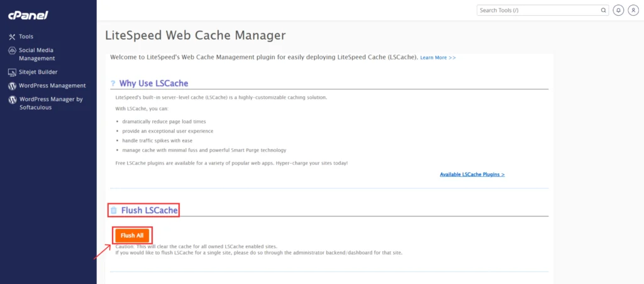This screenshot has width=644, height=284.
Task: Click the WordPress Management logo icon
Action: [x=12, y=86]
